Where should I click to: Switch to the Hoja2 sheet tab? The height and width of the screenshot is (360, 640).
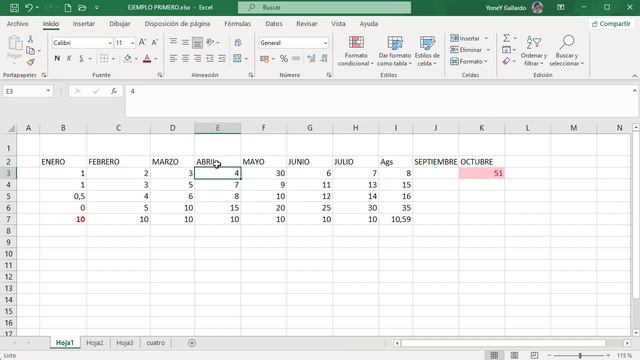(95, 343)
